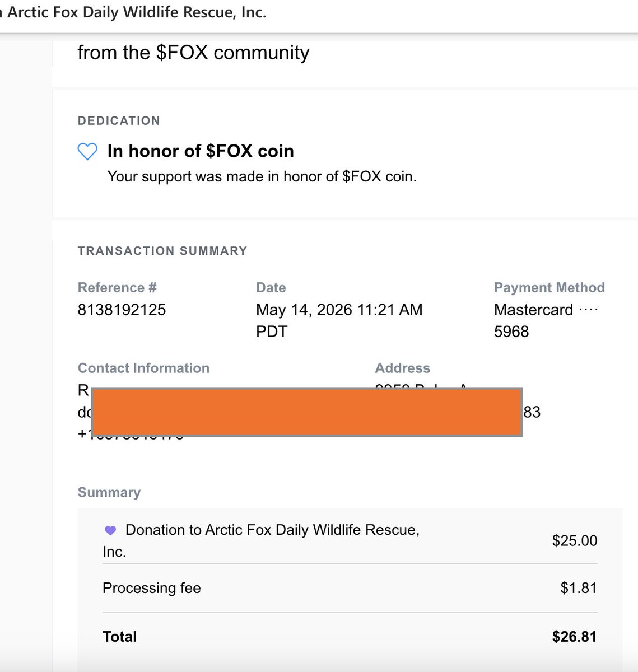The image size is (638, 672).
Task: Select the Mastercard payment method text
Action: tap(546, 310)
